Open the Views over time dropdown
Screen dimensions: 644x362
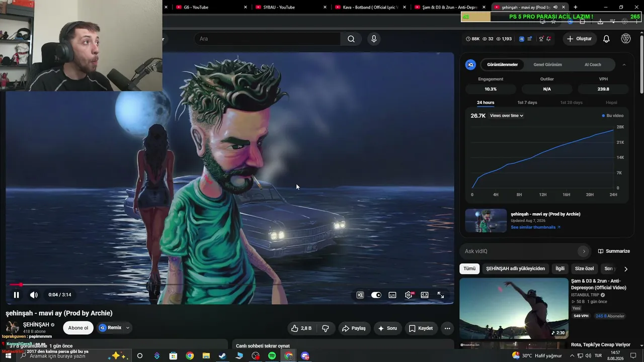click(x=507, y=116)
